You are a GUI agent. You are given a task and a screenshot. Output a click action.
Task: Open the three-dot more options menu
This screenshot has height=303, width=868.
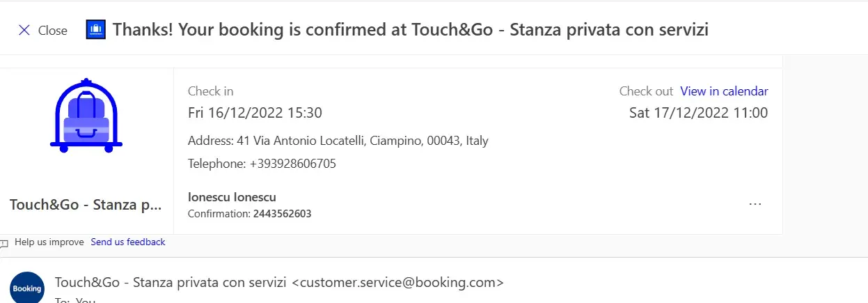click(x=755, y=204)
